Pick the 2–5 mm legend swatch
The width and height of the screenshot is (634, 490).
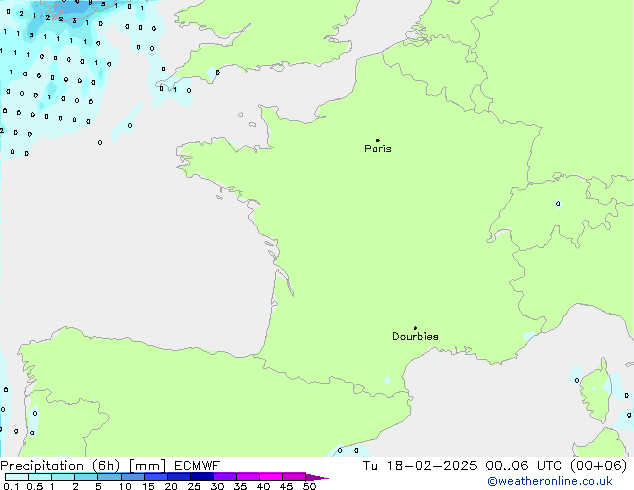coord(86,477)
